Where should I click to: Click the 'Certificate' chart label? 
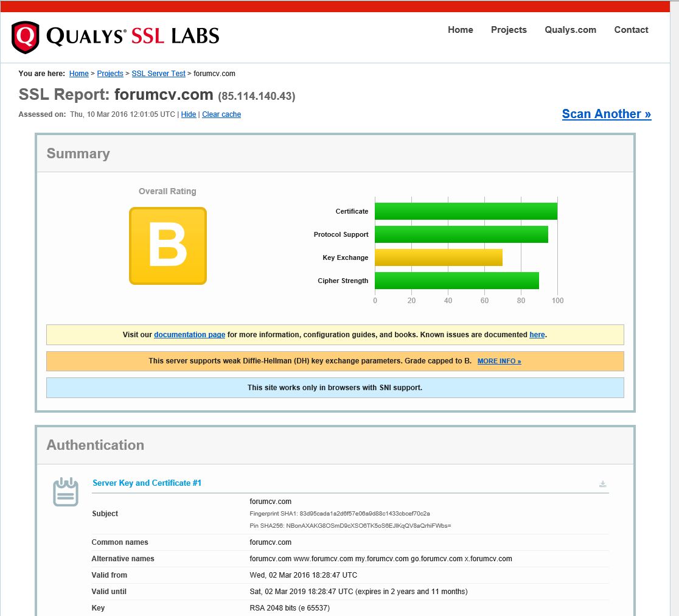click(x=352, y=211)
